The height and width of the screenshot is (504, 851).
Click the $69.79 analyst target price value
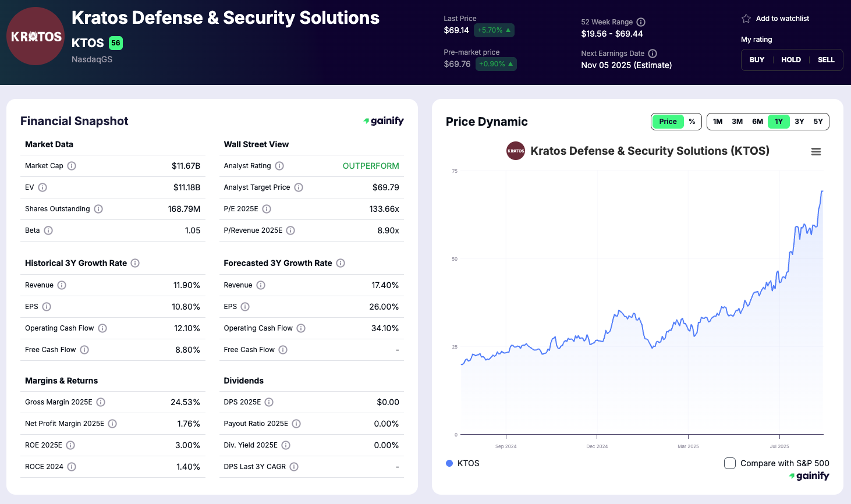(386, 187)
